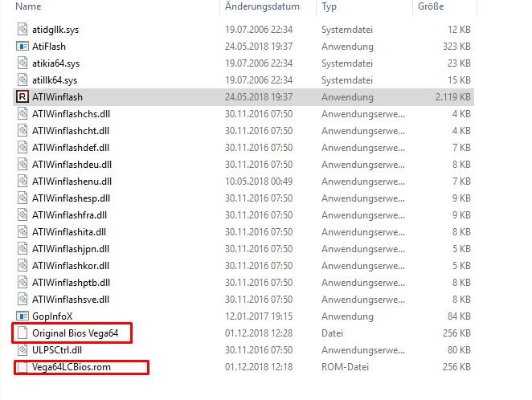The height and width of the screenshot is (400, 532).
Task: Select the file name ATIWinflashcht.dll
Action: [x=71, y=131]
